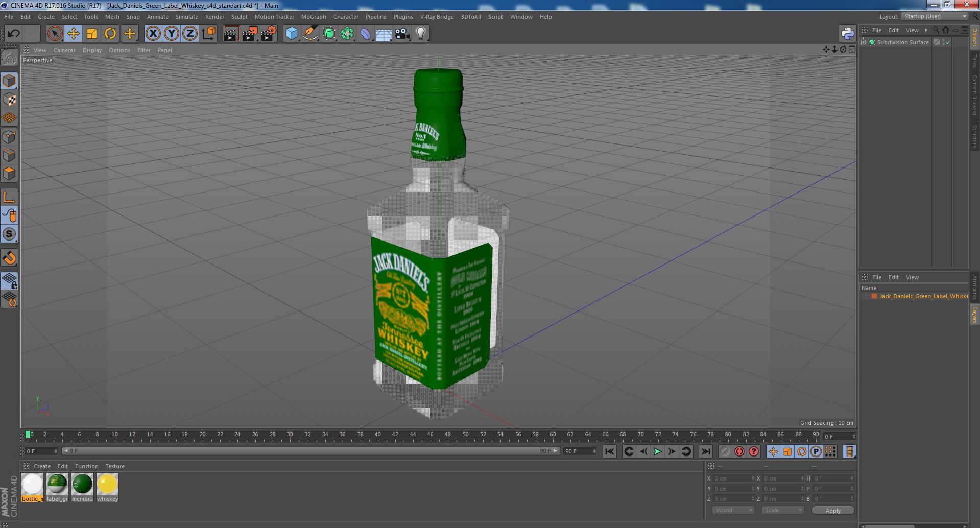This screenshot has width=980, height=528.
Task: Switch to Edges mode
Action: click(x=9, y=155)
